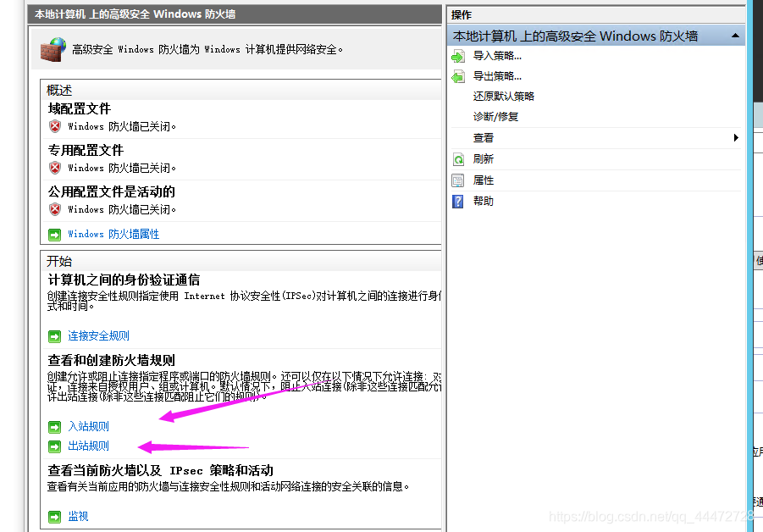Open the 连接安全规则 link

[98, 335]
